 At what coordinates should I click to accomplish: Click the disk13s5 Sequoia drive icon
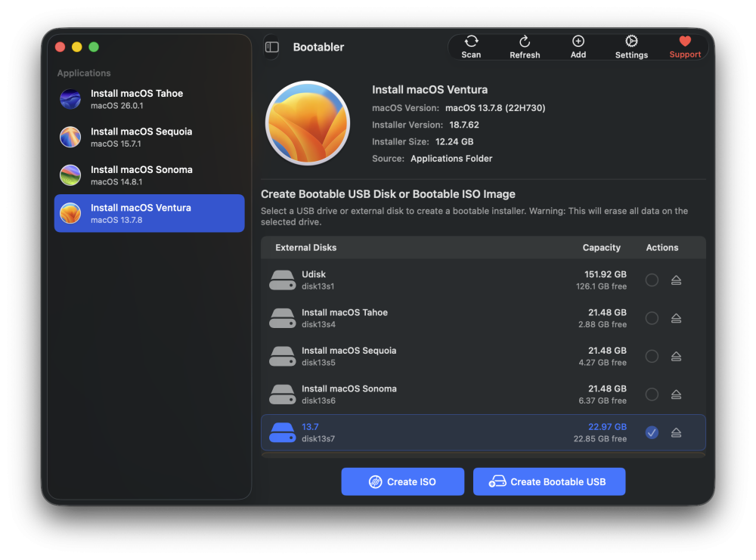pos(283,356)
